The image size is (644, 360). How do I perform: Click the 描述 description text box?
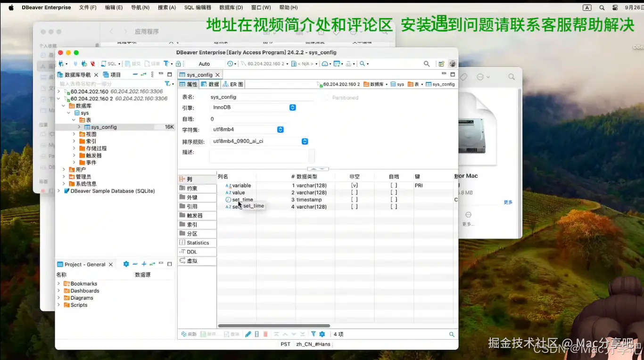(262, 155)
